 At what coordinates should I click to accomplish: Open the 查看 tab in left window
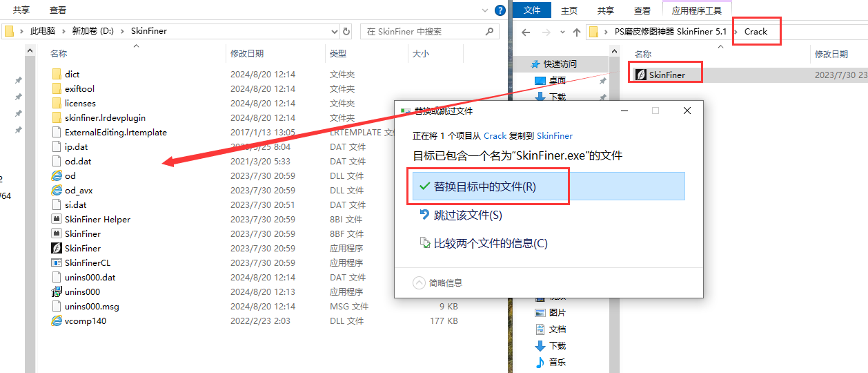(x=58, y=10)
